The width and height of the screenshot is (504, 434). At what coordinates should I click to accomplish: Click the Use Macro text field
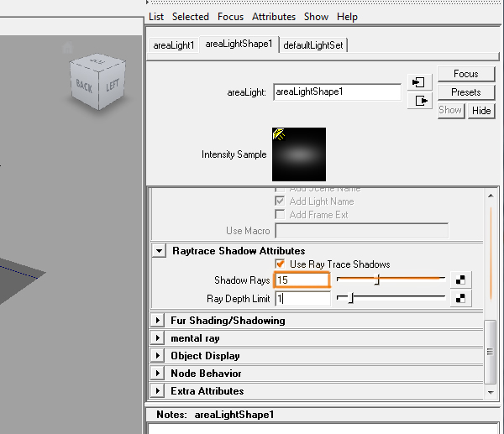361,231
